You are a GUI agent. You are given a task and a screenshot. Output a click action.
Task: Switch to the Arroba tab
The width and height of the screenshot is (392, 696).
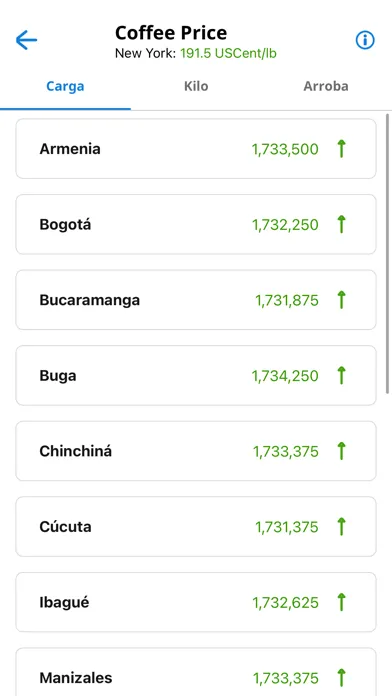tap(326, 86)
